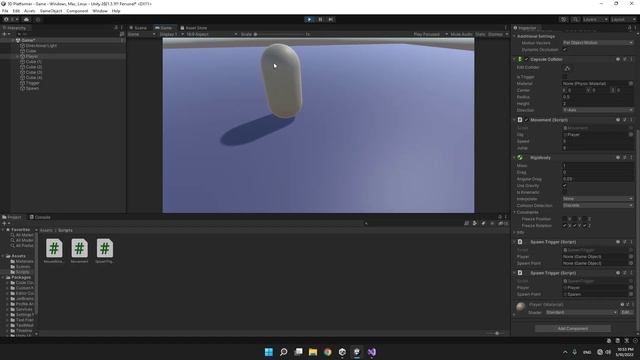Open the Assets menu
The image size is (640, 360).
(x=29, y=11)
